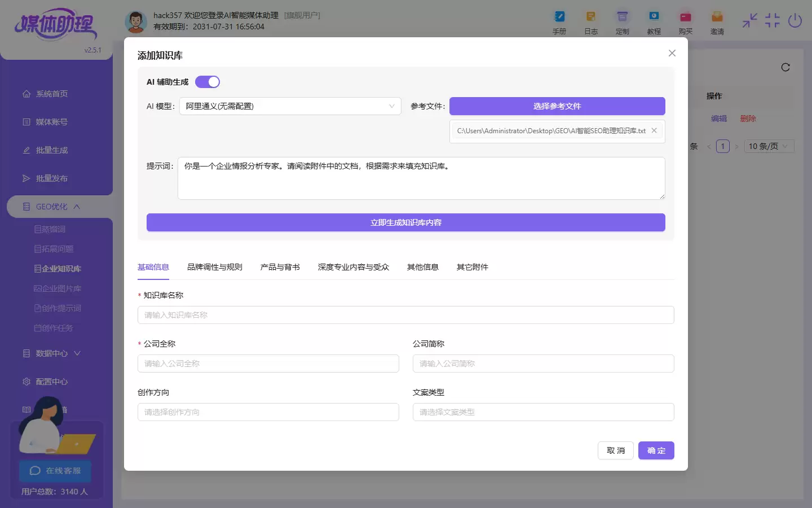Click the user avatar picture

click(x=135, y=21)
